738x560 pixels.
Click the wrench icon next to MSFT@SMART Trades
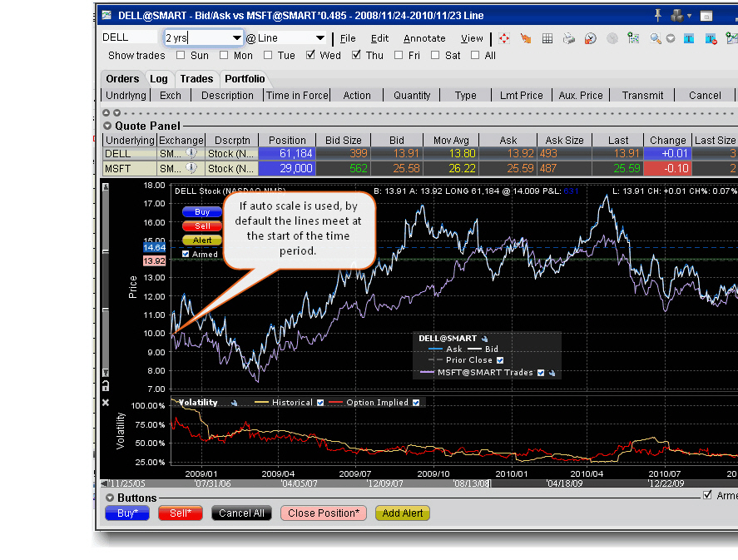[552, 373]
